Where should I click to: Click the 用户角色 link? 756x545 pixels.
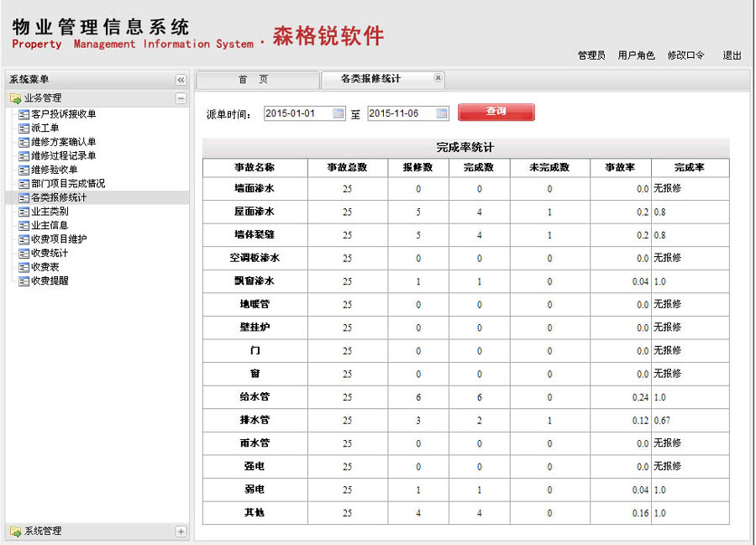pyautogui.click(x=636, y=55)
